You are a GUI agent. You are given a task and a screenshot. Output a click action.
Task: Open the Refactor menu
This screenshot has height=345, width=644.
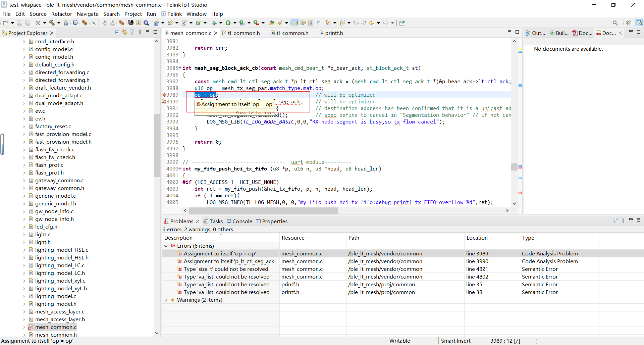point(62,14)
